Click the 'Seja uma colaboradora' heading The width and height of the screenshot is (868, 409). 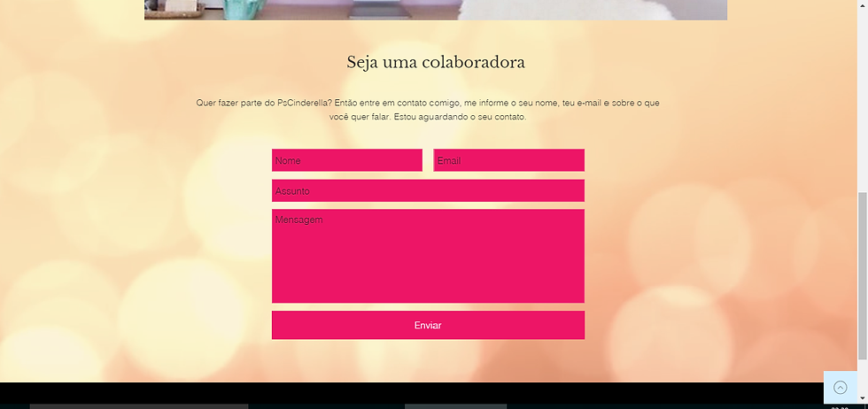point(436,62)
